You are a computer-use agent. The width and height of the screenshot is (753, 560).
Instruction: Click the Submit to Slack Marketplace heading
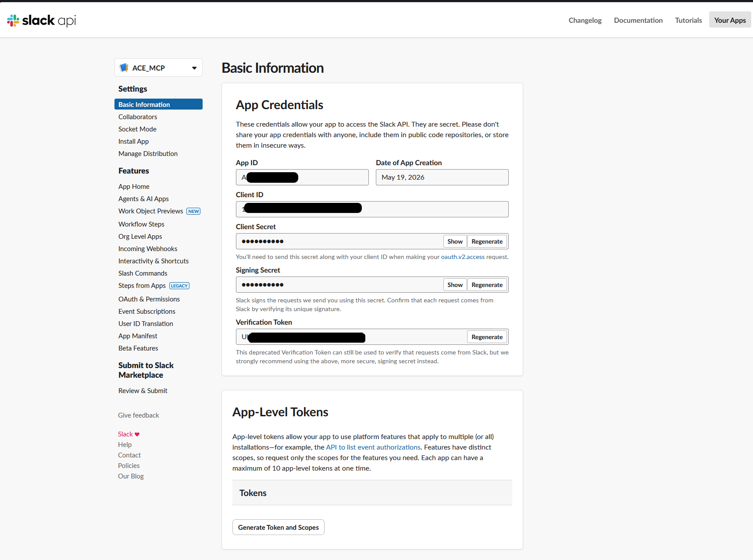(146, 370)
